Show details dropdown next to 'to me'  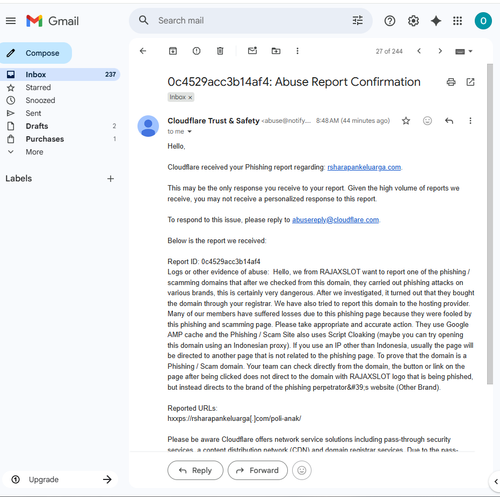coord(190,132)
